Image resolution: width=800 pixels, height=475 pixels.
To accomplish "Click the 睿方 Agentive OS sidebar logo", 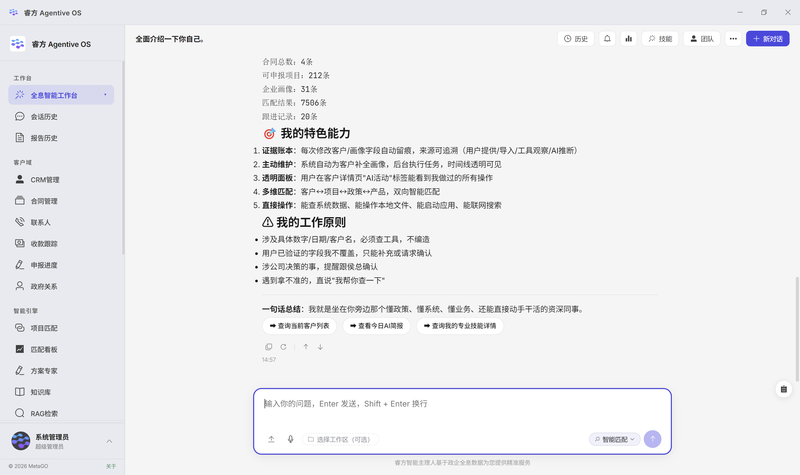I will (x=17, y=44).
